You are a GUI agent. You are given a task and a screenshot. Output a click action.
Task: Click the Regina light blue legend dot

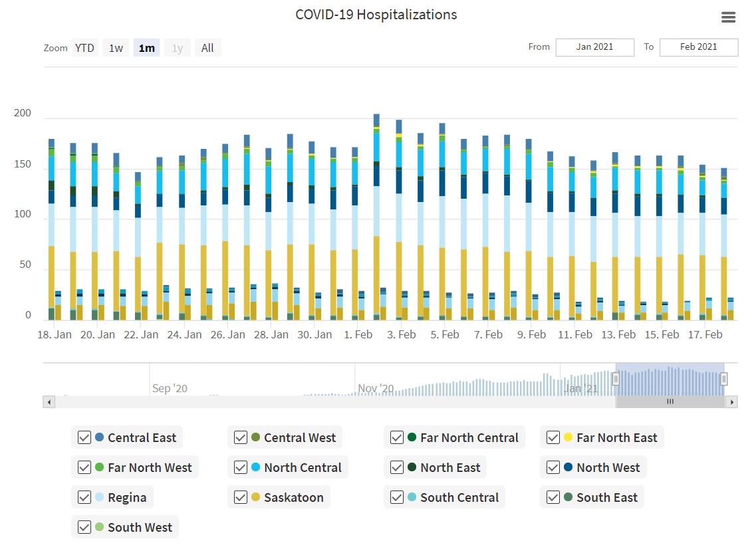click(x=99, y=497)
